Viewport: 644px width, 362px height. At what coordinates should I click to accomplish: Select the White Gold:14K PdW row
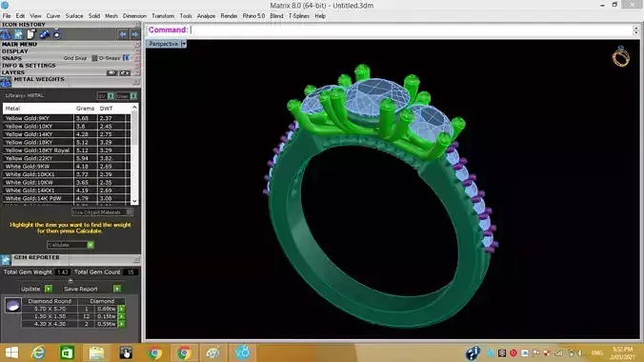(67, 198)
